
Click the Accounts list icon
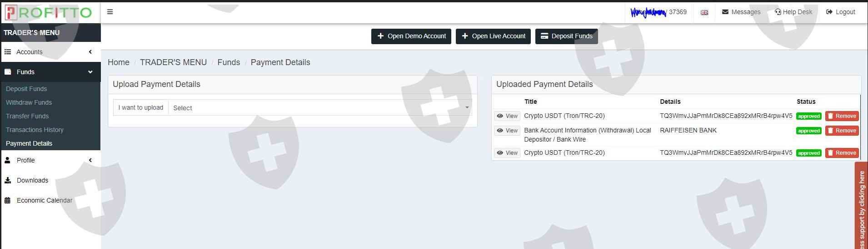8,52
